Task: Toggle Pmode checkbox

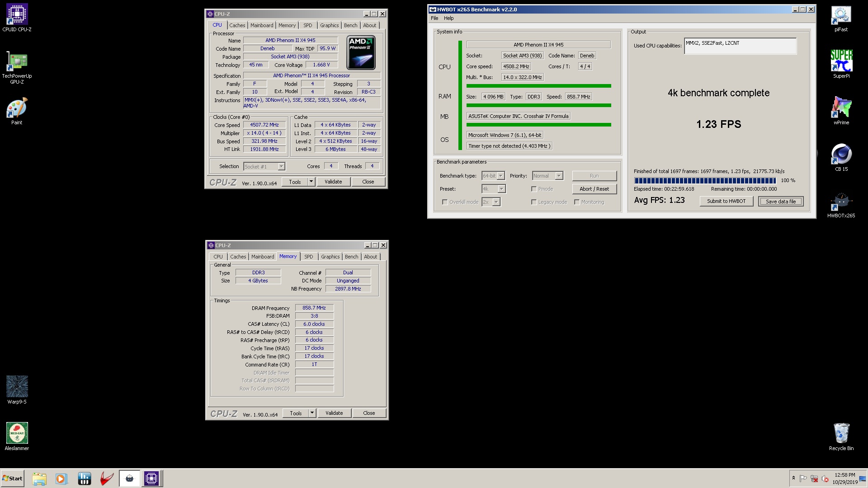Action: coord(534,189)
